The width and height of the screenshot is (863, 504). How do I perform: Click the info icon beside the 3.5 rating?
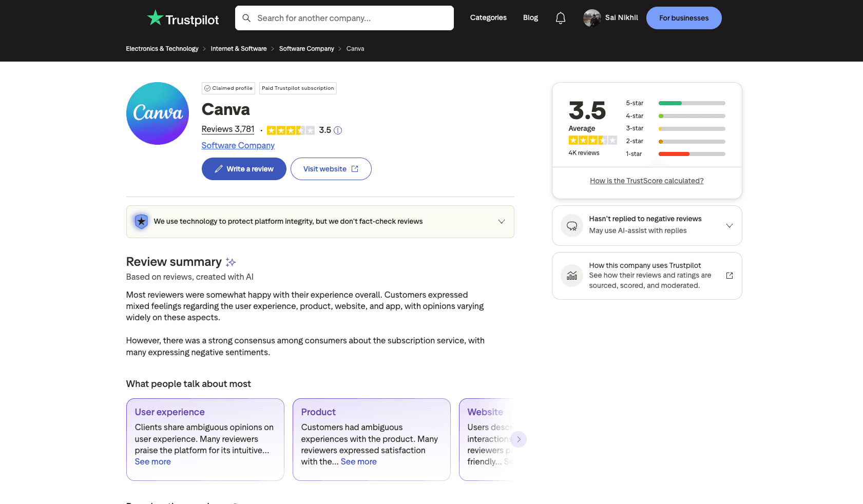pyautogui.click(x=337, y=130)
